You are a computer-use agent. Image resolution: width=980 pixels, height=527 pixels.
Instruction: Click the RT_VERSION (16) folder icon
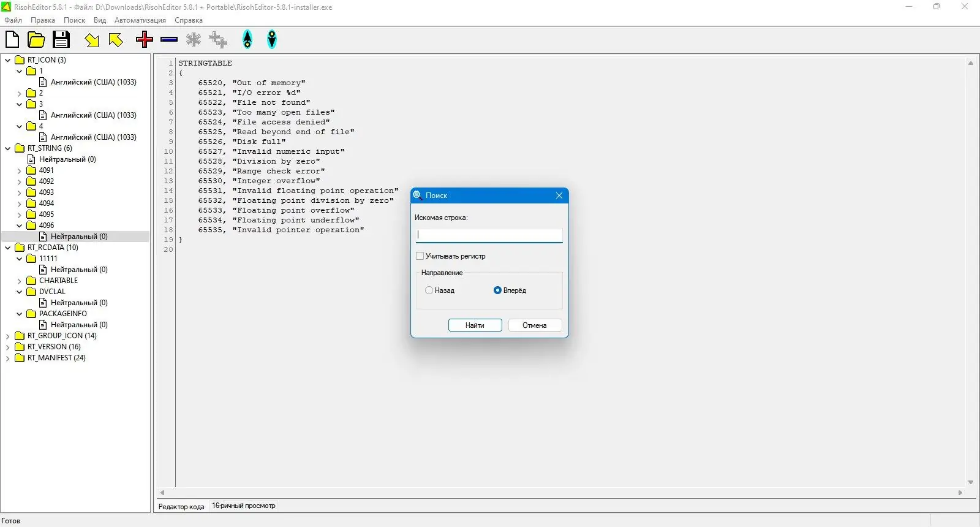[20, 347]
